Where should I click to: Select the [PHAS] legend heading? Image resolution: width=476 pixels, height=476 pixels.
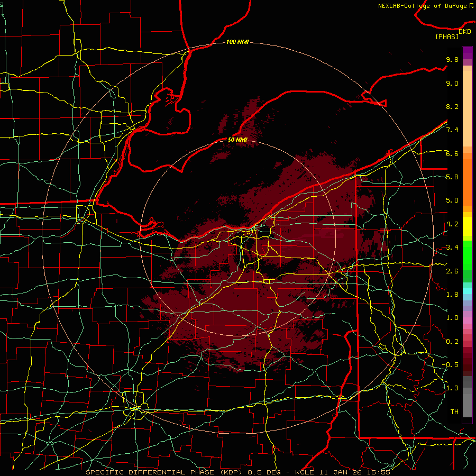447,36
